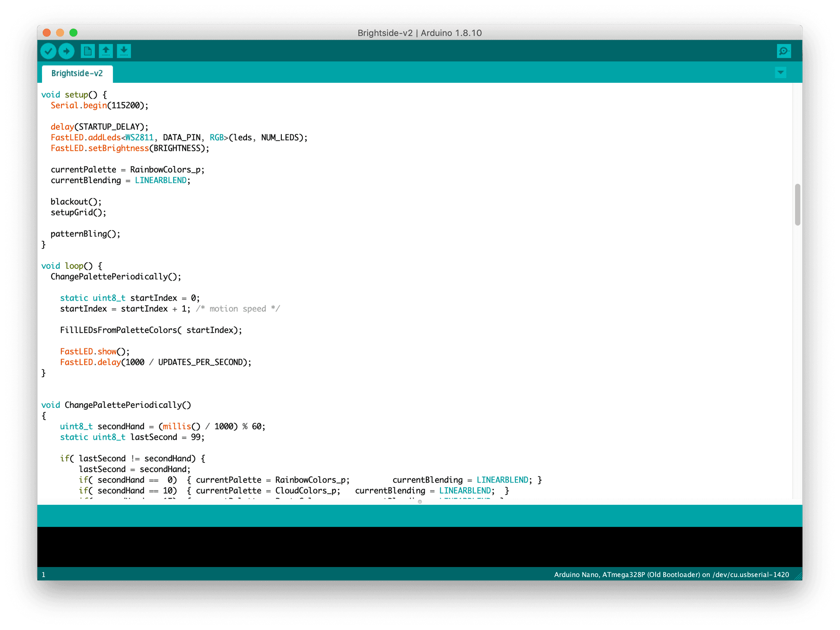Click the green window zoom button

tap(73, 33)
